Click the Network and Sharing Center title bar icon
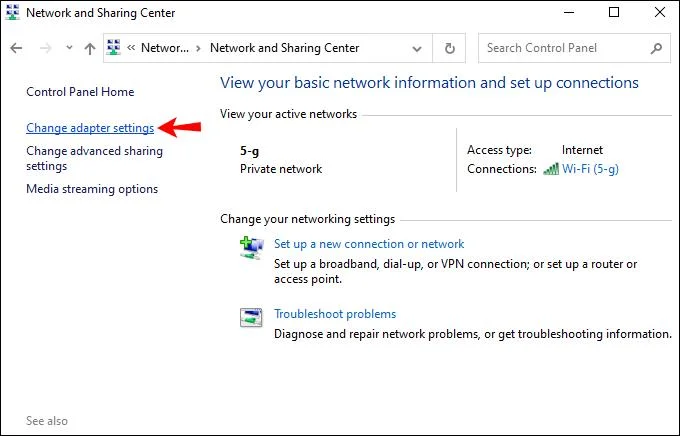The height and width of the screenshot is (436, 680). [x=12, y=13]
